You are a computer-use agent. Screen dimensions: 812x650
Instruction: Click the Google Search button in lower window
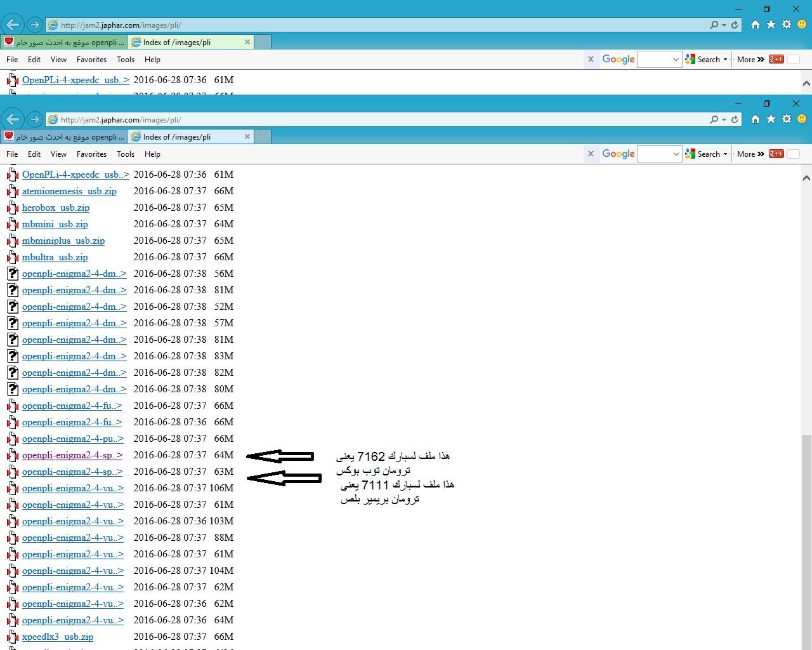point(704,154)
